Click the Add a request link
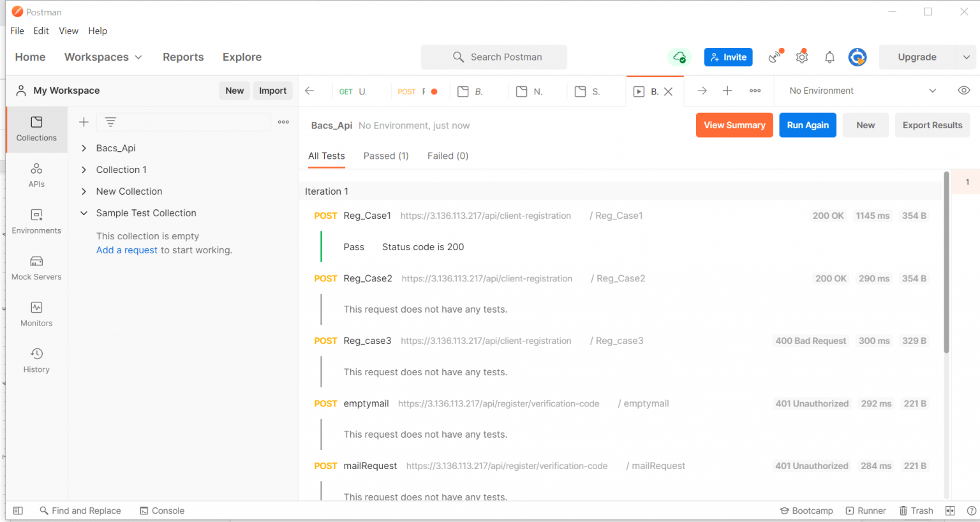Image resolution: width=980 pixels, height=522 pixels. tap(126, 250)
